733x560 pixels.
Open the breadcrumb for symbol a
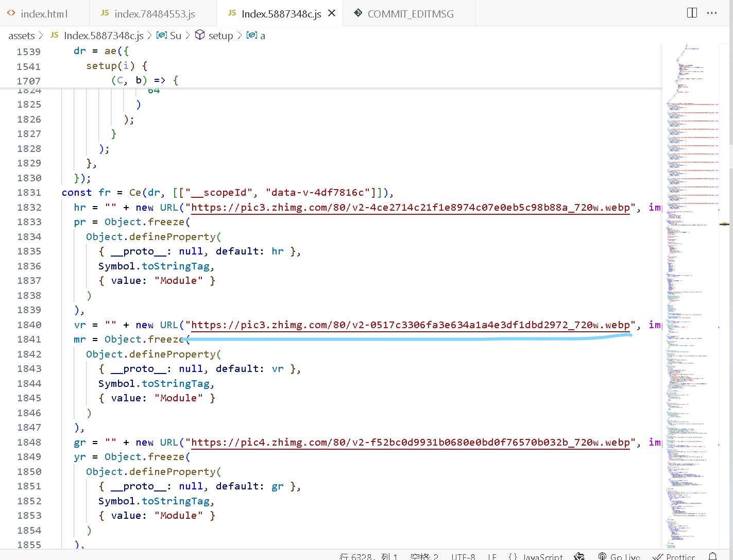tap(256, 36)
